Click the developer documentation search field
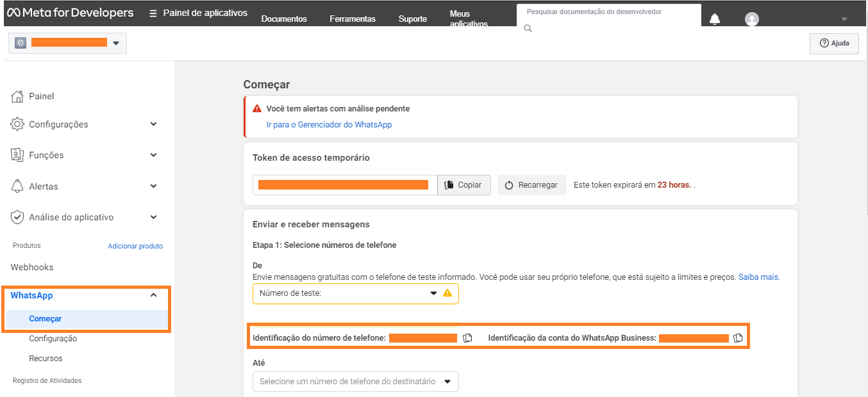The image size is (868, 397). (609, 15)
